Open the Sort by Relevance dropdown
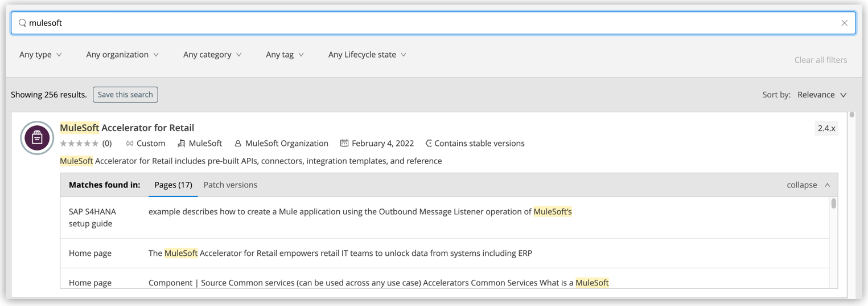868x306 pixels. click(822, 95)
